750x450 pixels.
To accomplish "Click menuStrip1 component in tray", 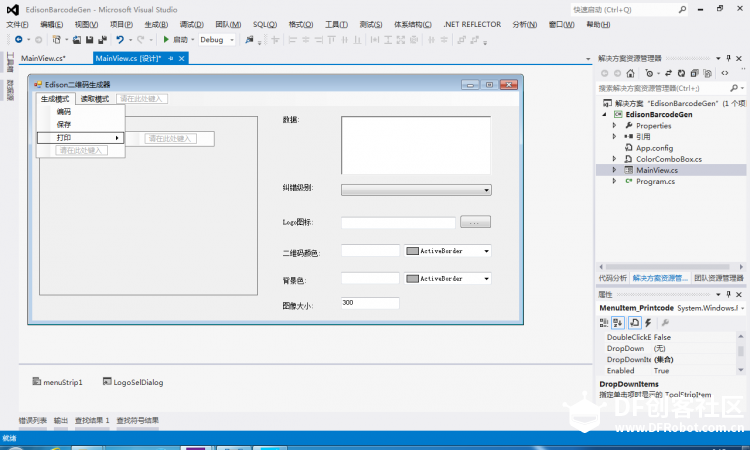I will (57, 382).
